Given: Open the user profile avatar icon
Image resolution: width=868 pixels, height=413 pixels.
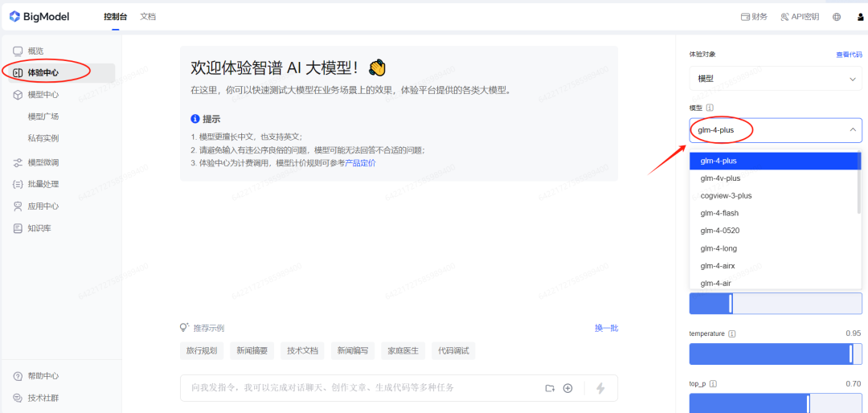Looking at the screenshot, I should [x=861, y=17].
